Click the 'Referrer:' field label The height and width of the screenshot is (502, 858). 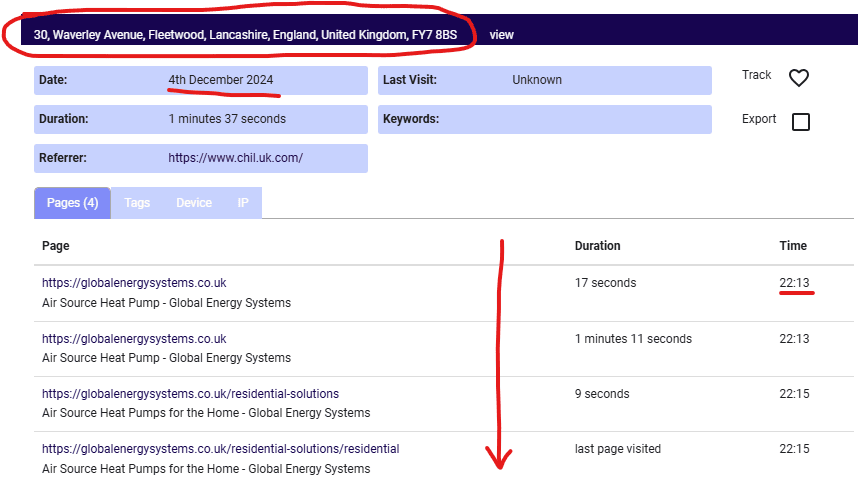point(63,158)
